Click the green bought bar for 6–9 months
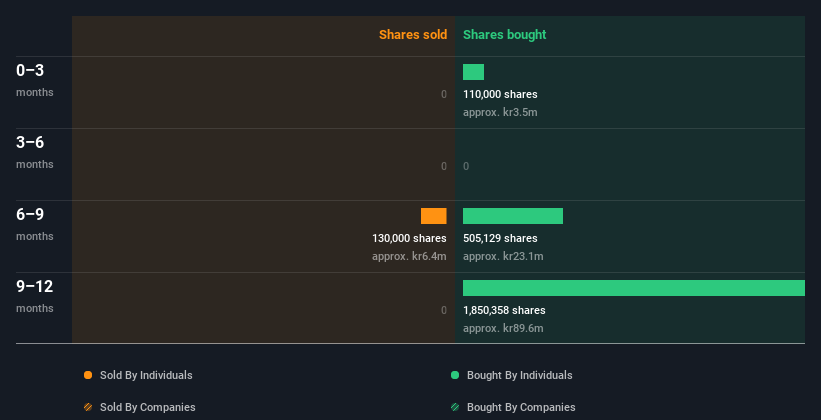This screenshot has width=821, height=420. 513,216
